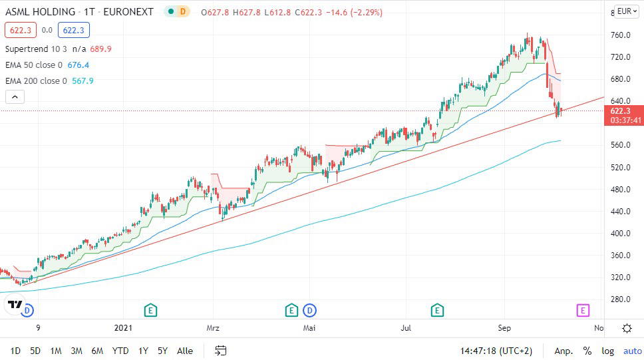Select the 1Y time range
The width and height of the screenshot is (644, 360).
[143, 351]
